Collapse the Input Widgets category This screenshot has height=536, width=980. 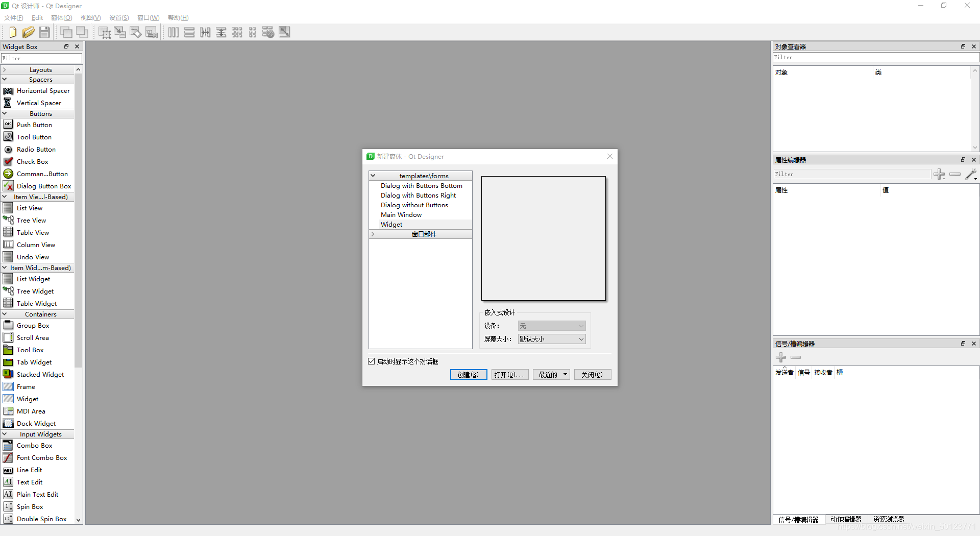(5, 434)
